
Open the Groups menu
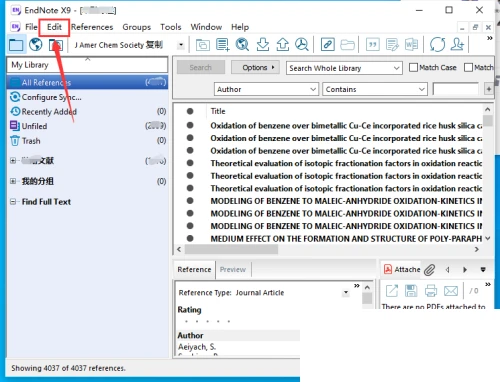[137, 27]
